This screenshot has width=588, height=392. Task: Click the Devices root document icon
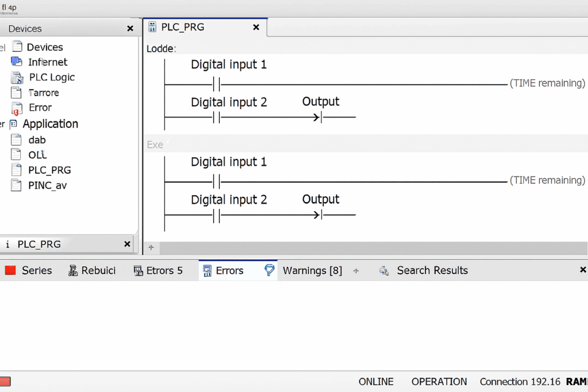pos(17,46)
